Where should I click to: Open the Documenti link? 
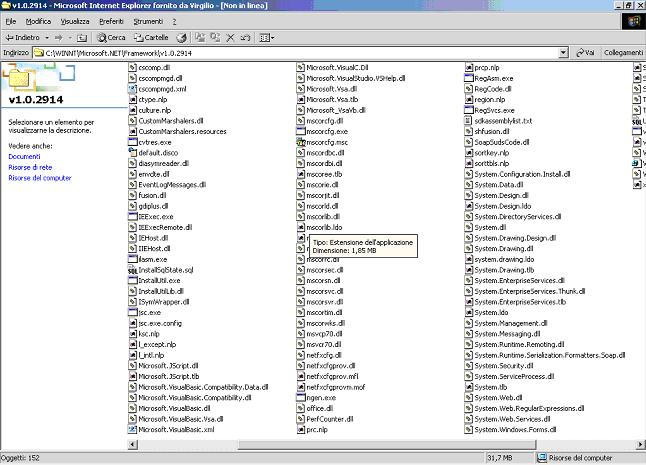pos(24,157)
